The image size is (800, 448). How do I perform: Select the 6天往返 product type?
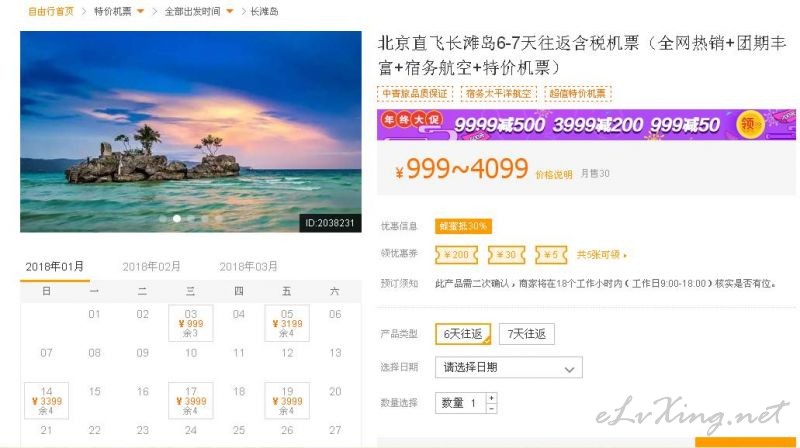[463, 334]
